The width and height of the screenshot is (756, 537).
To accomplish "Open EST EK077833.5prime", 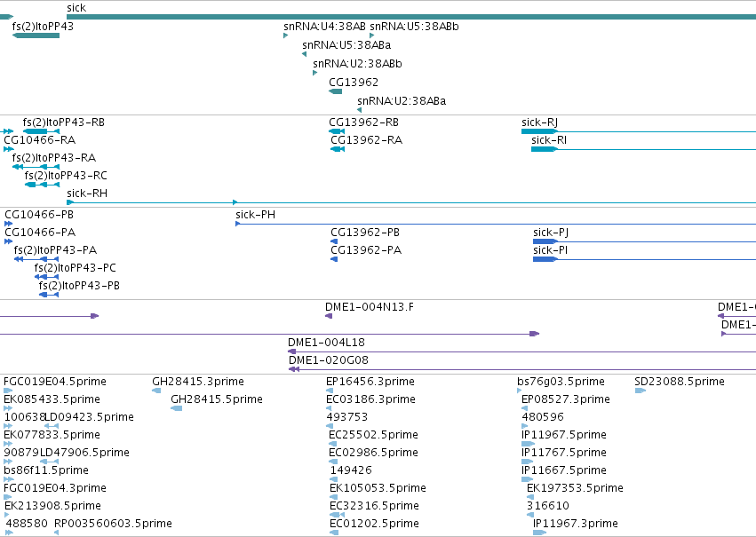I will coord(52,436).
